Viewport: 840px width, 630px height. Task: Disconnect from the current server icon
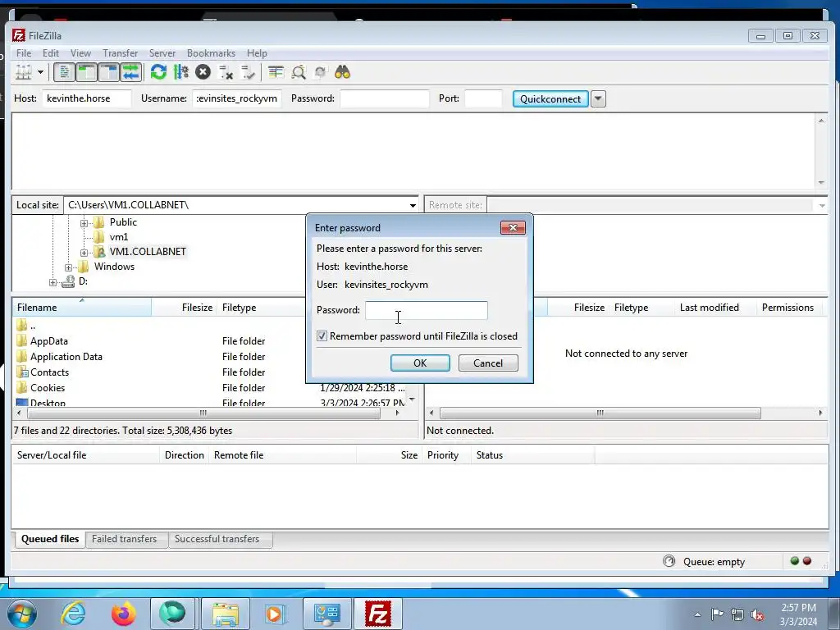pyautogui.click(x=226, y=72)
